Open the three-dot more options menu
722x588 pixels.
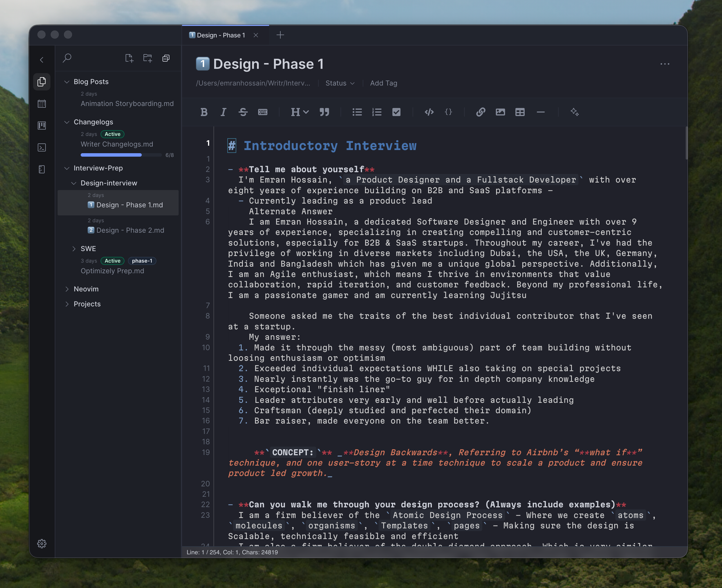(x=665, y=64)
